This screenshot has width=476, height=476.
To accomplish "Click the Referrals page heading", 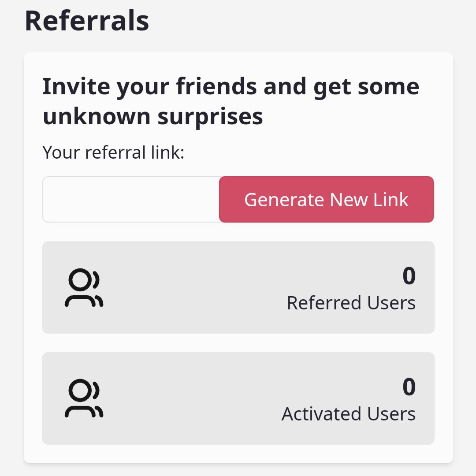I will pyautogui.click(x=87, y=21).
